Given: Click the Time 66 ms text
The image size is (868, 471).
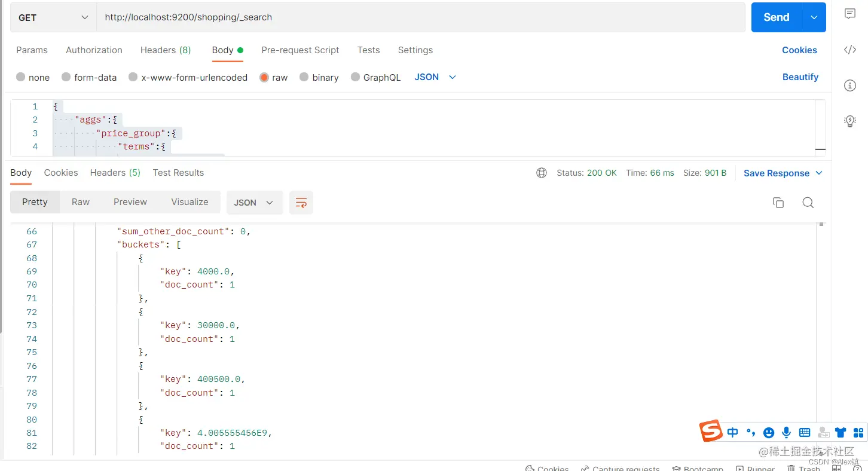Looking at the screenshot, I should pos(650,173).
